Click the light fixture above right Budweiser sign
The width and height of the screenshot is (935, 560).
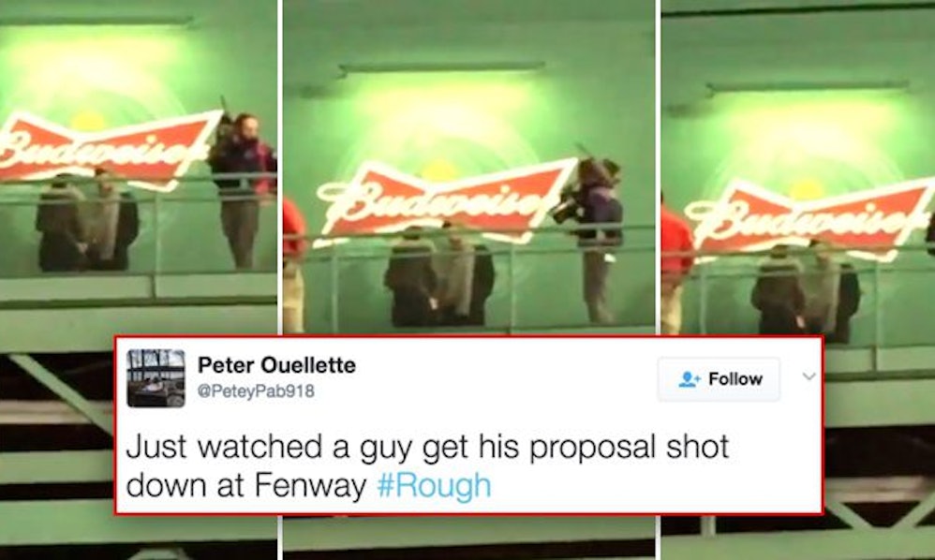(x=808, y=88)
